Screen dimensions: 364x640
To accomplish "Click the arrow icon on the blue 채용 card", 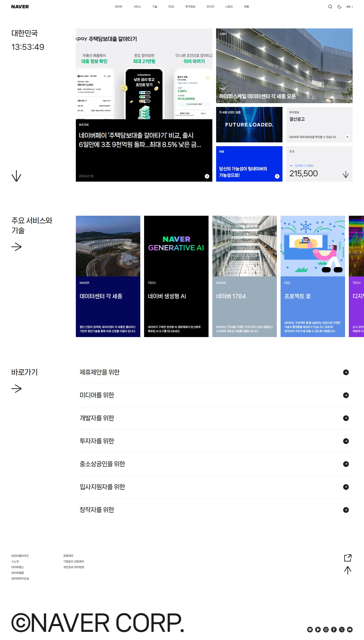I will [x=277, y=176].
